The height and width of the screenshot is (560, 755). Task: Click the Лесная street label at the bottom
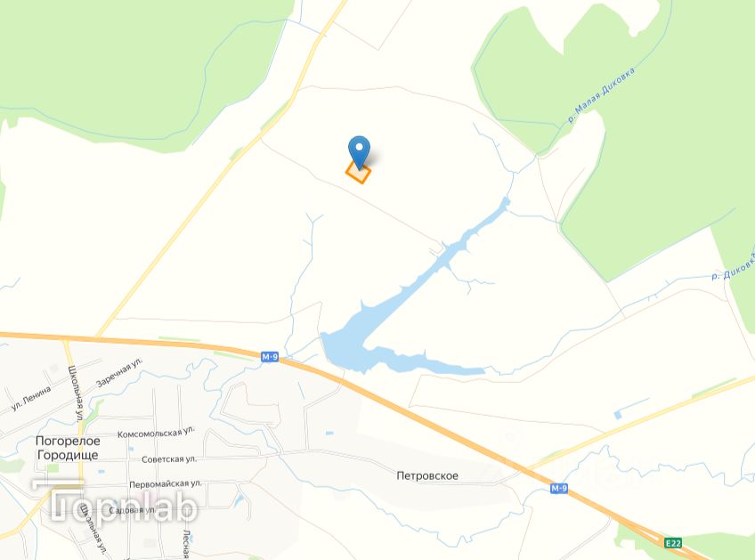pyautogui.click(x=186, y=544)
